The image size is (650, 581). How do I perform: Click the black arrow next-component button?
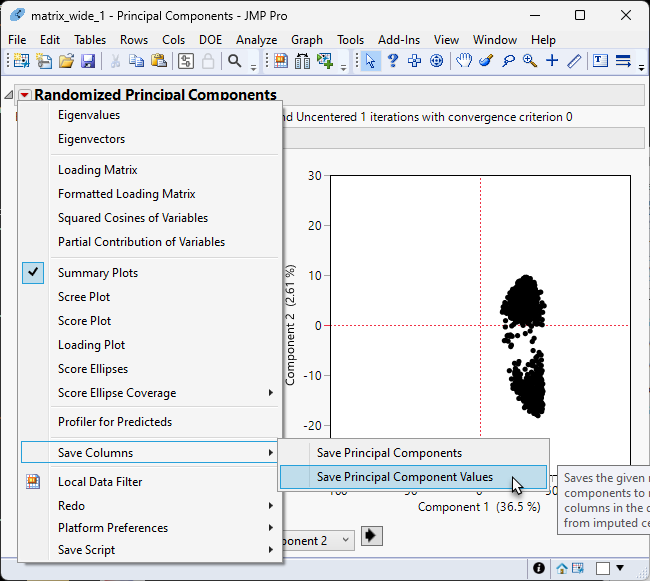click(372, 537)
